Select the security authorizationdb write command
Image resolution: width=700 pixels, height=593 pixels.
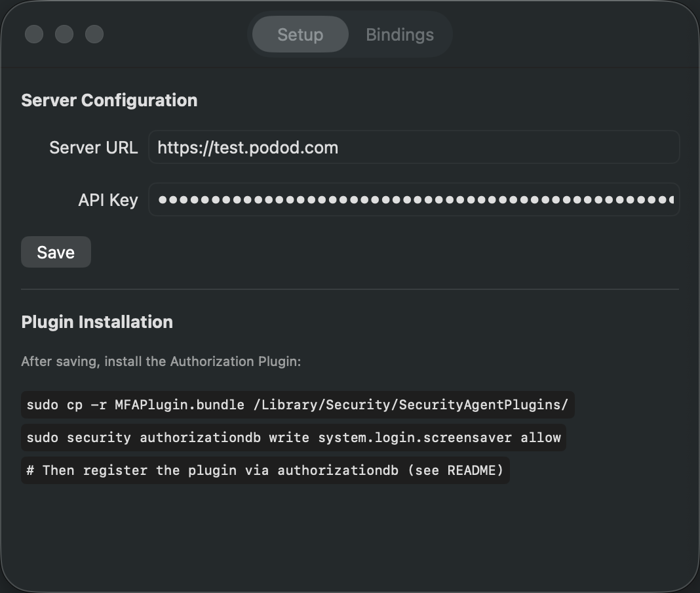pyautogui.click(x=293, y=438)
